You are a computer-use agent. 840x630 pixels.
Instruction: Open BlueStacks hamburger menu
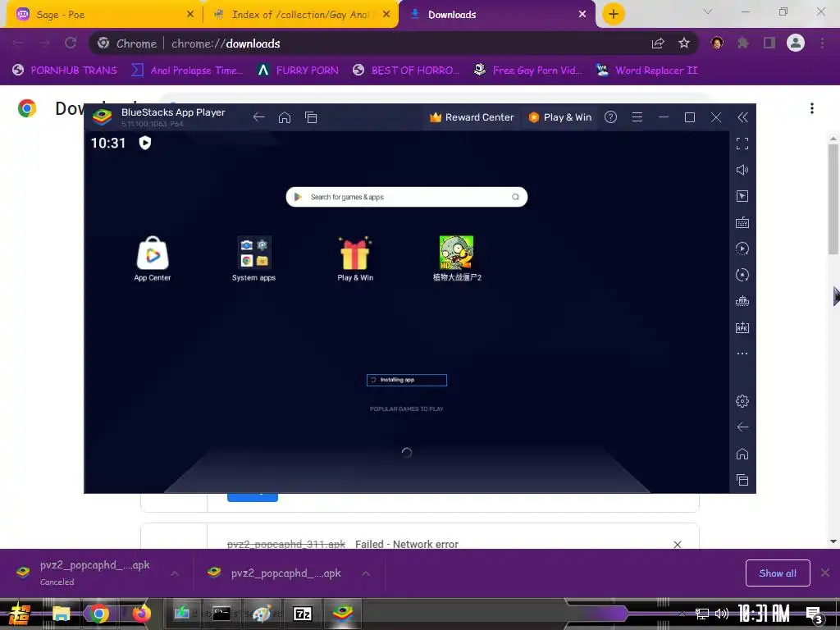(637, 117)
